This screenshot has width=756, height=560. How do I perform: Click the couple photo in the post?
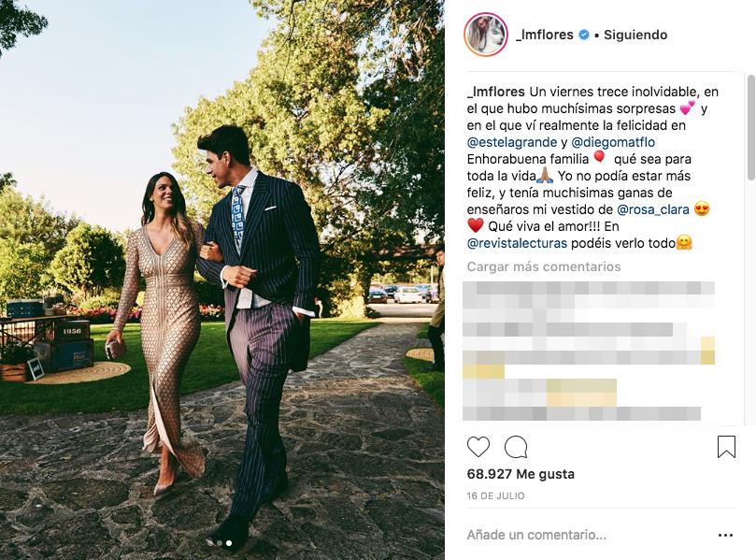click(x=222, y=280)
